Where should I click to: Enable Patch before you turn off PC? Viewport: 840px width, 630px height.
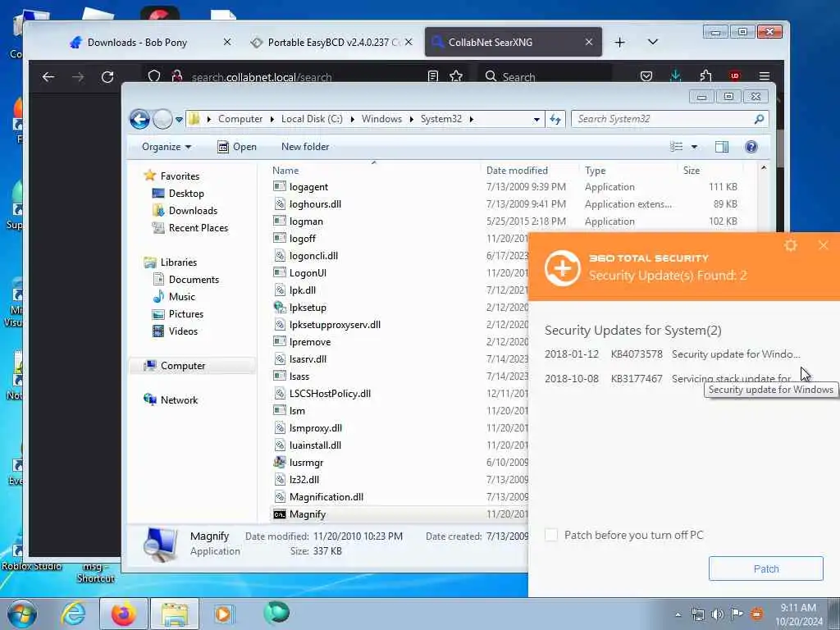[551, 535]
